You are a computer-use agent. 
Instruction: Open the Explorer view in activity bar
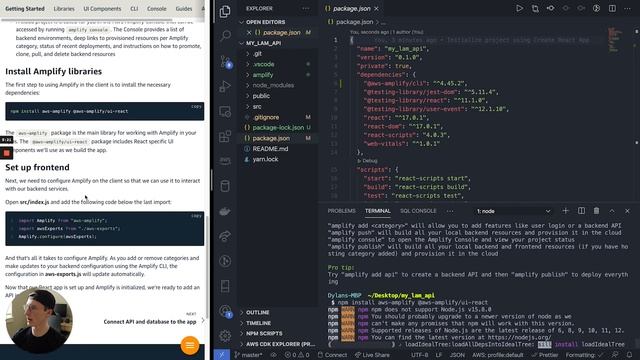(225, 11)
